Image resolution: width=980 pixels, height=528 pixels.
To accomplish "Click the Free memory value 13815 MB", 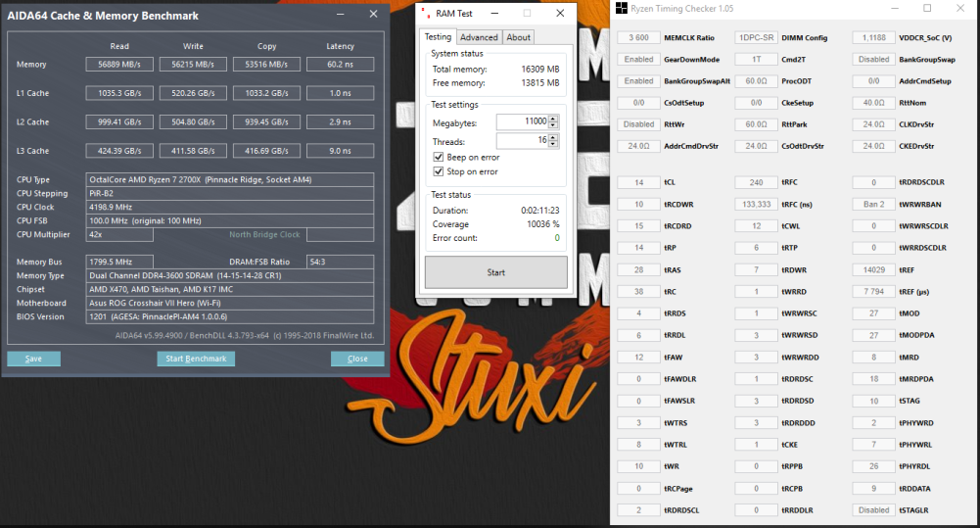I will [540, 82].
